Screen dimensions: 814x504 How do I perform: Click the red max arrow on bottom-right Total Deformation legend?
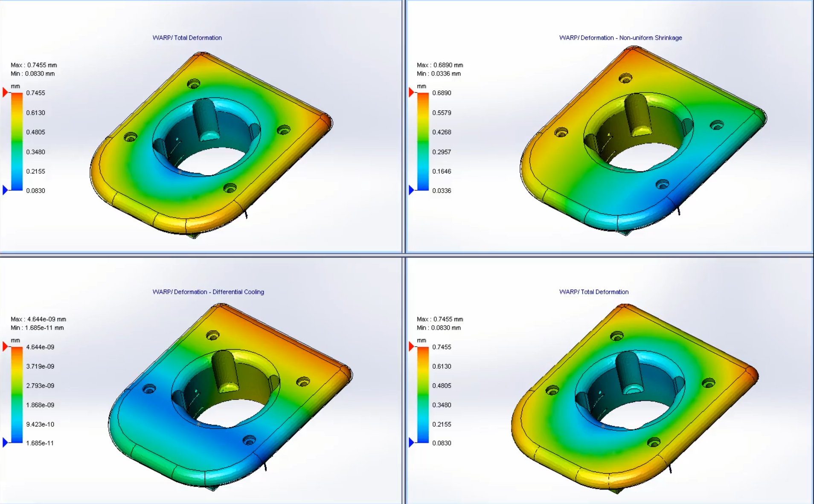pos(411,347)
